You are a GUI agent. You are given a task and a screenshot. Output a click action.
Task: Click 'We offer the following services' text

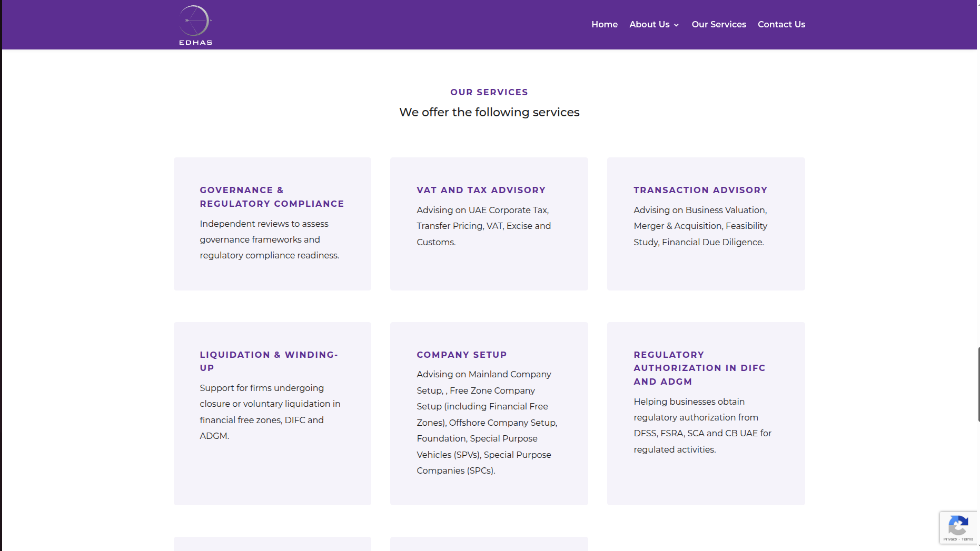pos(489,112)
